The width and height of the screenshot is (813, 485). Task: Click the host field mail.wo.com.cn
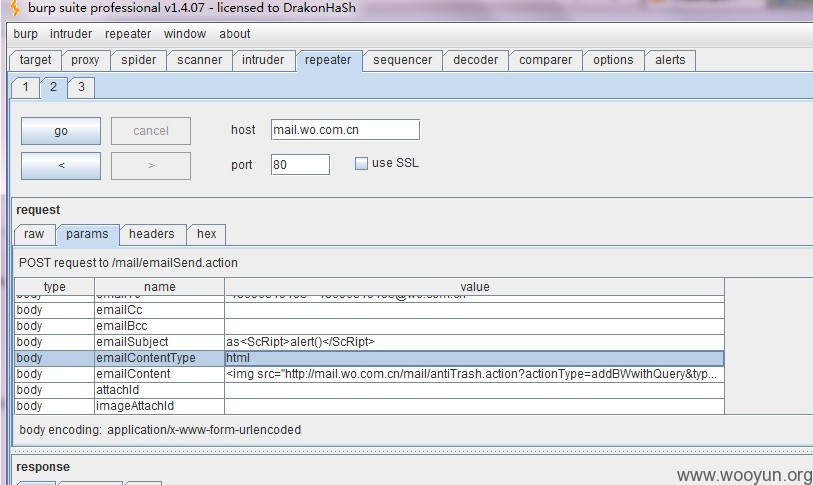pos(345,130)
